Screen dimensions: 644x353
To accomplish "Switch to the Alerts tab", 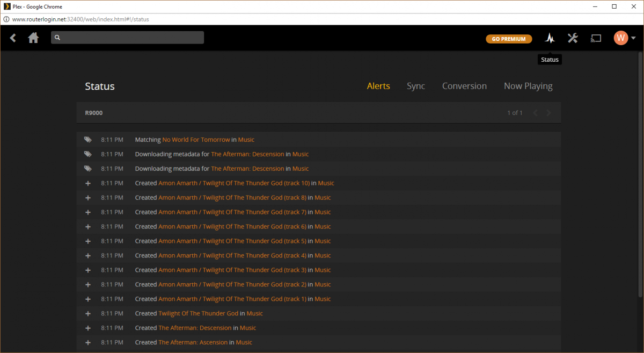I will click(378, 86).
